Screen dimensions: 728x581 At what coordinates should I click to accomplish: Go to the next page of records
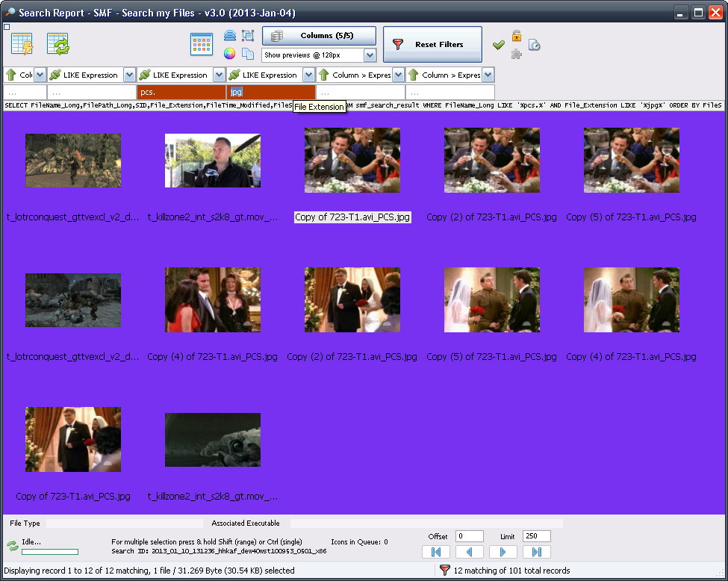point(503,552)
